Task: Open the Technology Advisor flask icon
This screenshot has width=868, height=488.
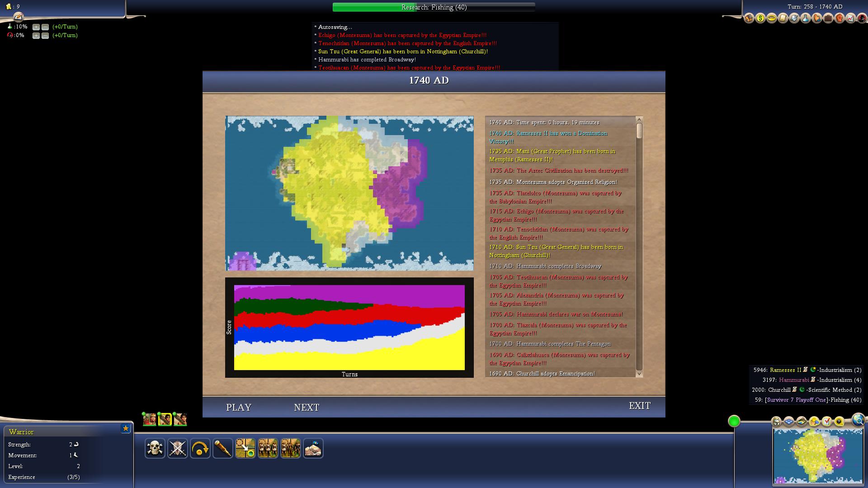Action: click(806, 19)
